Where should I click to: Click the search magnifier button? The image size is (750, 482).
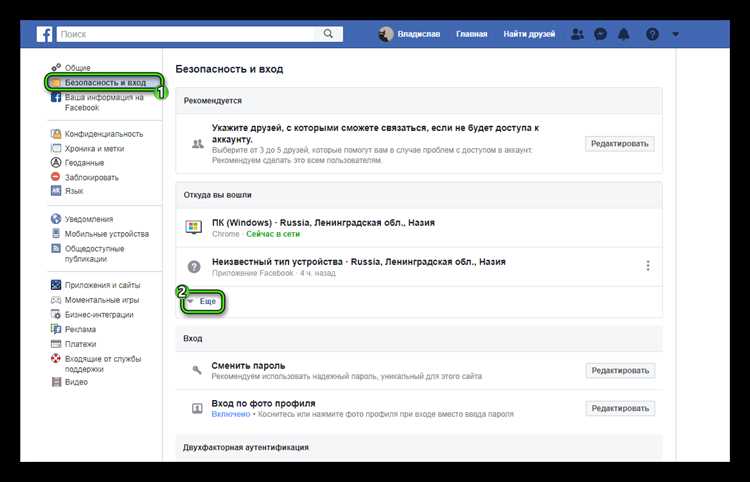coord(329,34)
